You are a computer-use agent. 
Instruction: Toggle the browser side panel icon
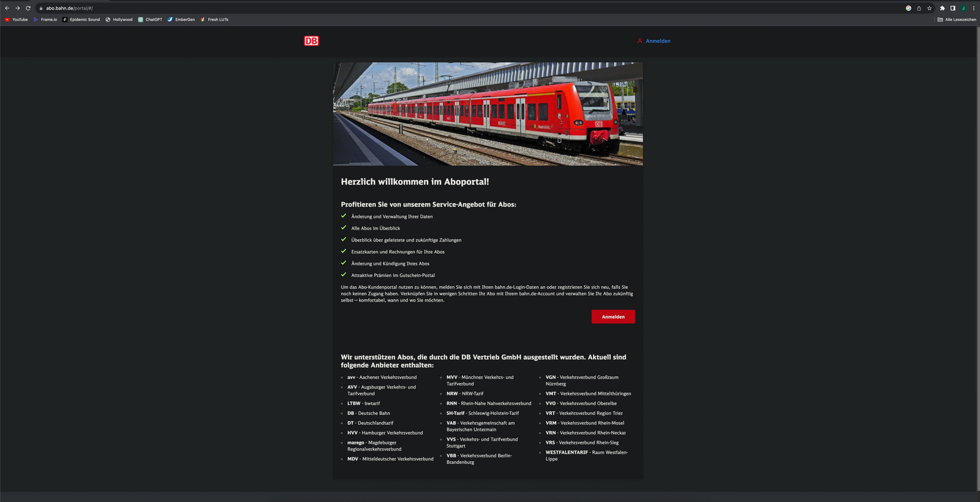pos(952,8)
